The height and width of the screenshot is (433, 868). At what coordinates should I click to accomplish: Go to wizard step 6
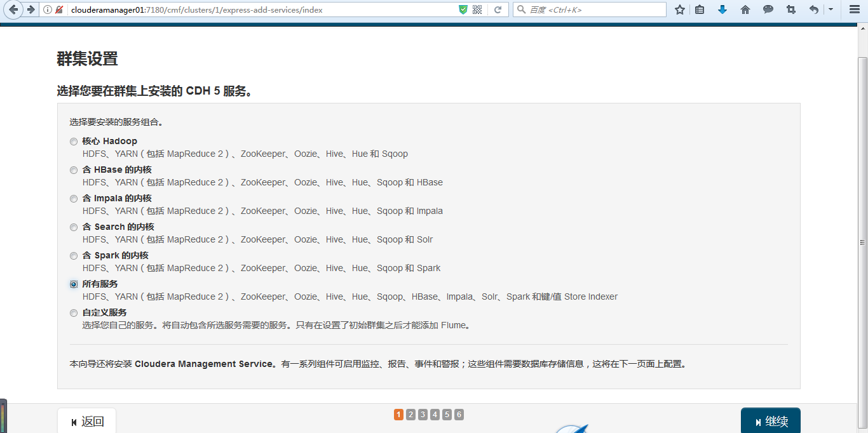click(459, 415)
